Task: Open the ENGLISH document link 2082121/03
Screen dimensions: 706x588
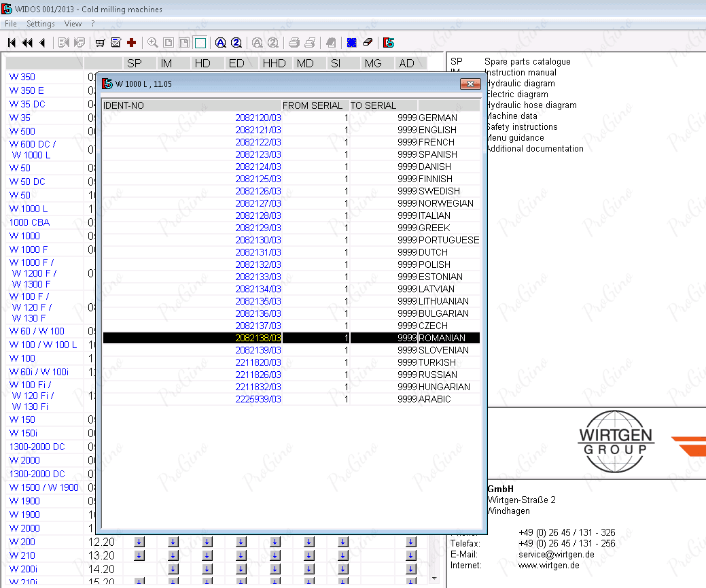Action: [x=258, y=130]
